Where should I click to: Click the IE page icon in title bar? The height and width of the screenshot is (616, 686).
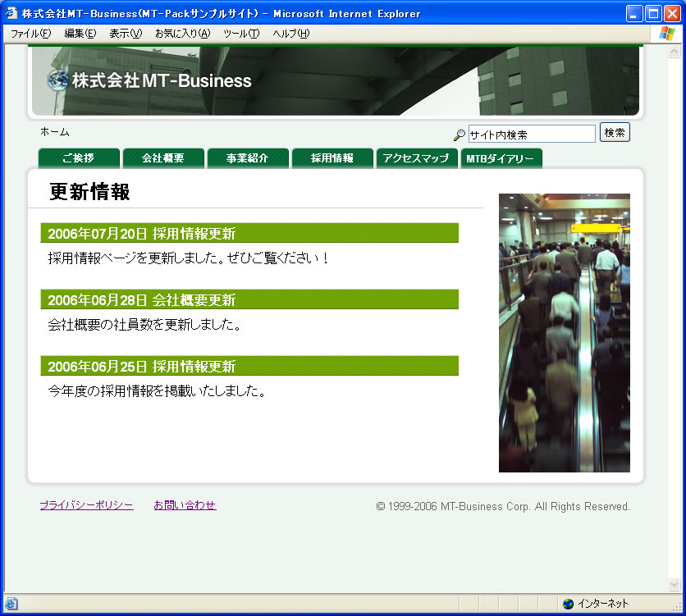pos(11,14)
